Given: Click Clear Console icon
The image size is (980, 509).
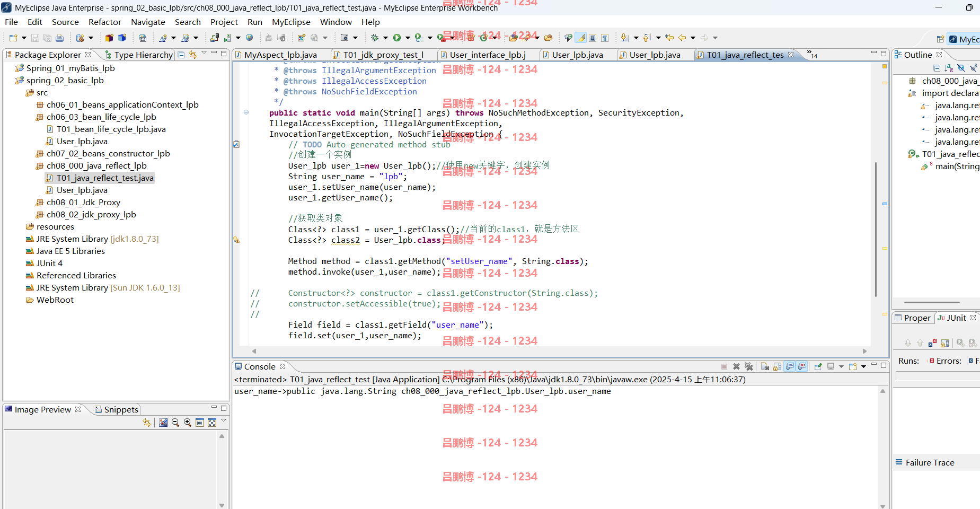Looking at the screenshot, I should point(765,366).
